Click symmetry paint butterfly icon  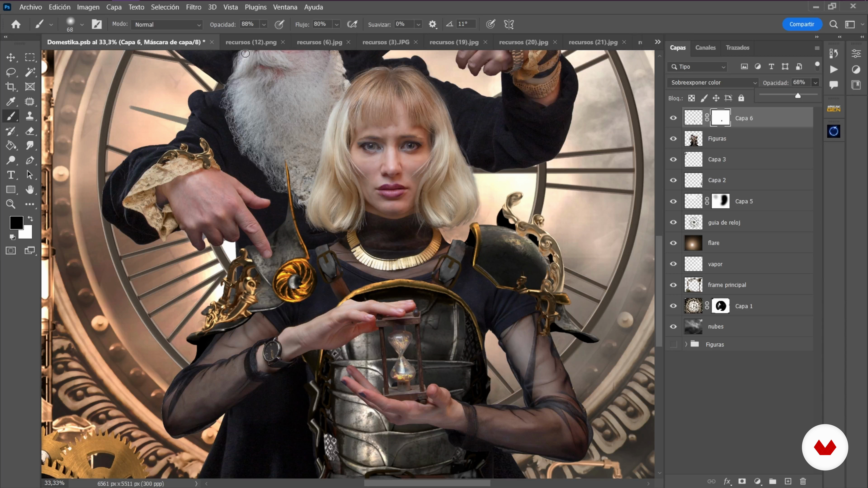(509, 24)
